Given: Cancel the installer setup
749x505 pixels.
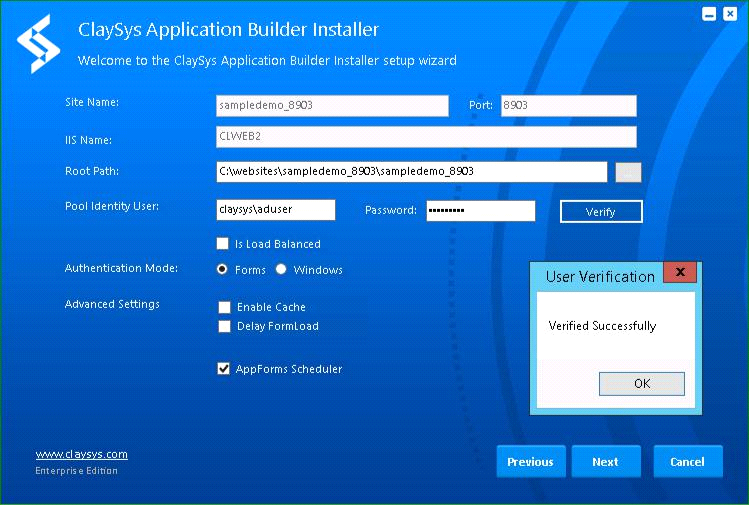Looking at the screenshot, I should pyautogui.click(x=687, y=462).
